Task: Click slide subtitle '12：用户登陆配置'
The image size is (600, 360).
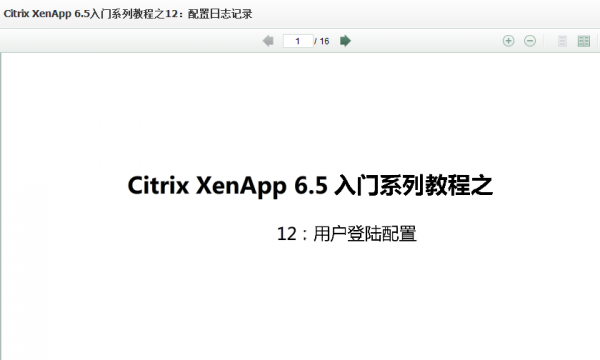Action: click(346, 234)
